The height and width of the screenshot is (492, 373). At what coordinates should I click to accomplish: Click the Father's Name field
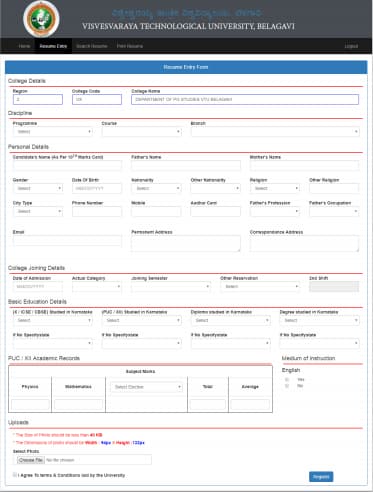pyautogui.click(x=186, y=165)
